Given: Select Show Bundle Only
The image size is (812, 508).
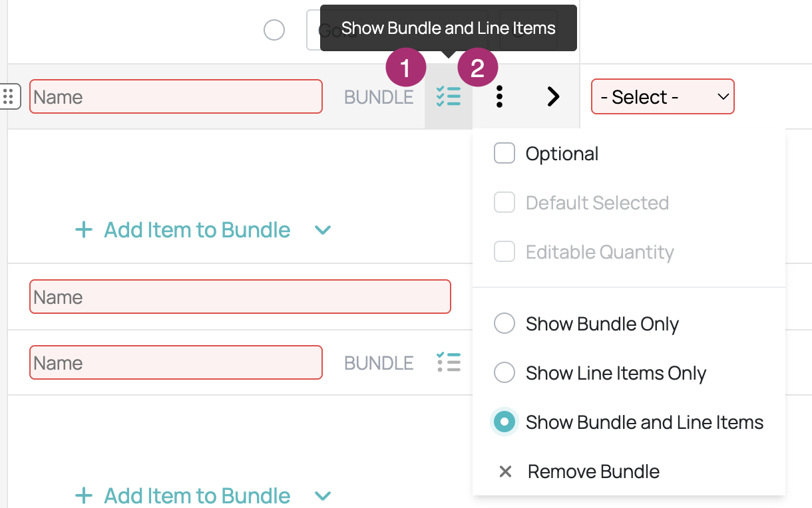Looking at the screenshot, I should pyautogui.click(x=505, y=324).
